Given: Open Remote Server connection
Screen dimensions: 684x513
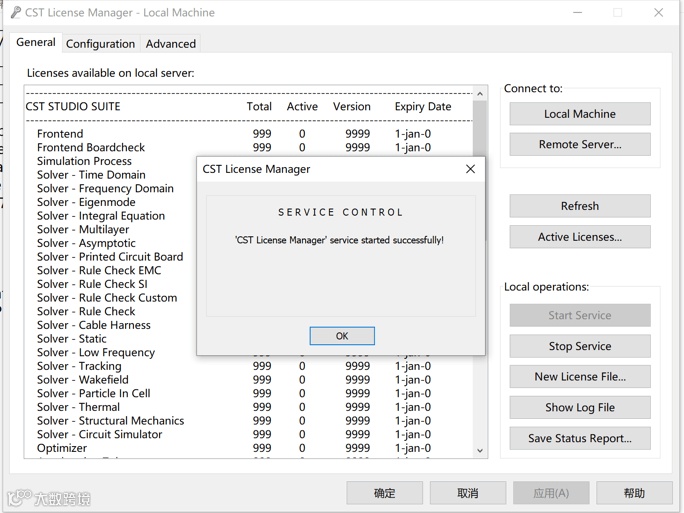Looking at the screenshot, I should (580, 144).
